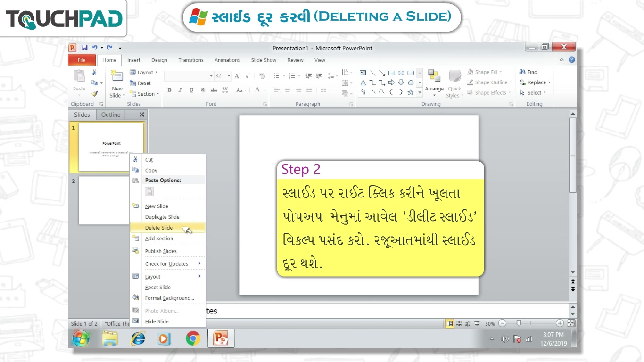The width and height of the screenshot is (644, 362).
Task: Click the Reset slide button in ribbon
Action: 140,83
